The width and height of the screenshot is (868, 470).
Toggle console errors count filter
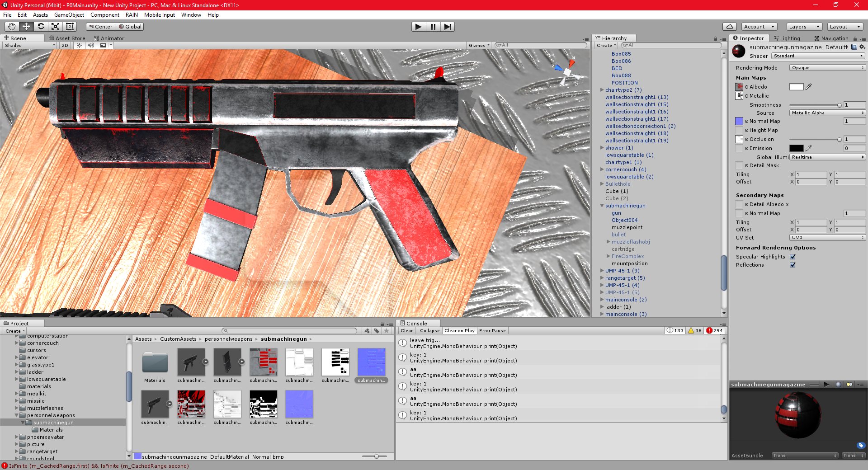coord(715,330)
